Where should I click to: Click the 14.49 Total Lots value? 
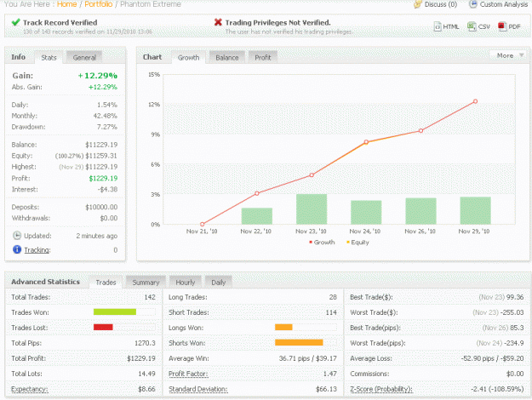click(146, 374)
